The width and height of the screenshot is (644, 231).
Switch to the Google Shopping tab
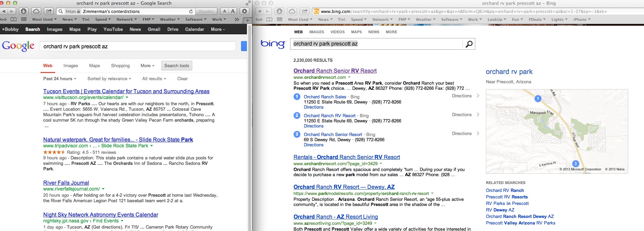[x=120, y=66]
